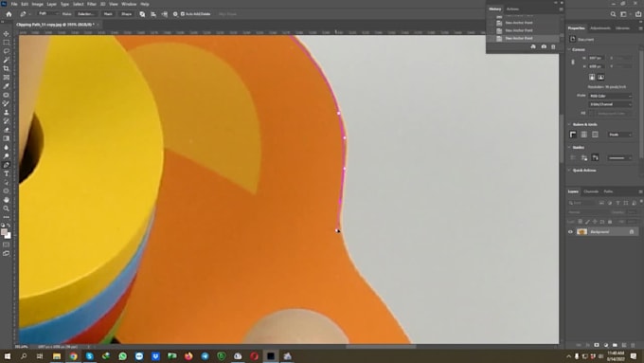Toggle rulers visibility in Properties
This screenshot has width=644, height=363.
pyautogui.click(x=573, y=135)
